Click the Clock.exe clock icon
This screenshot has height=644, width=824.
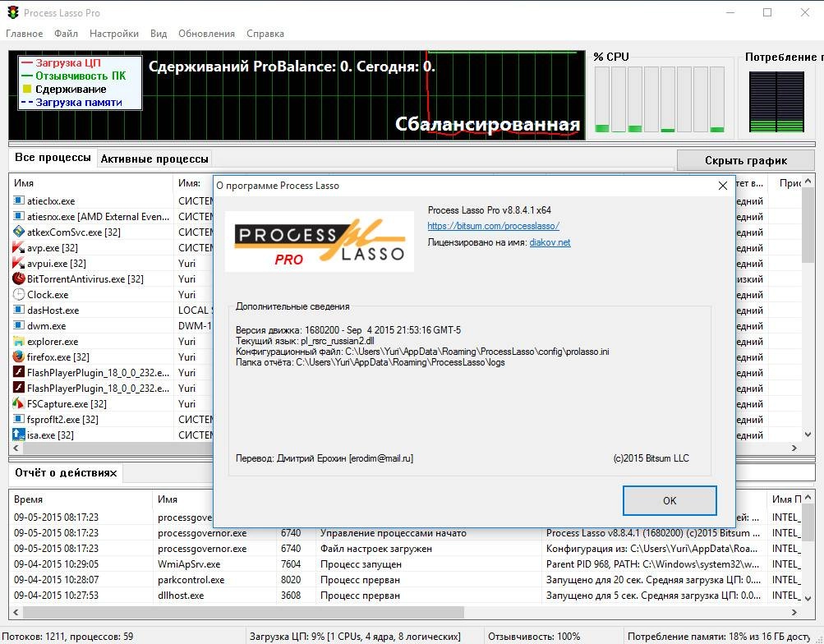point(18,294)
